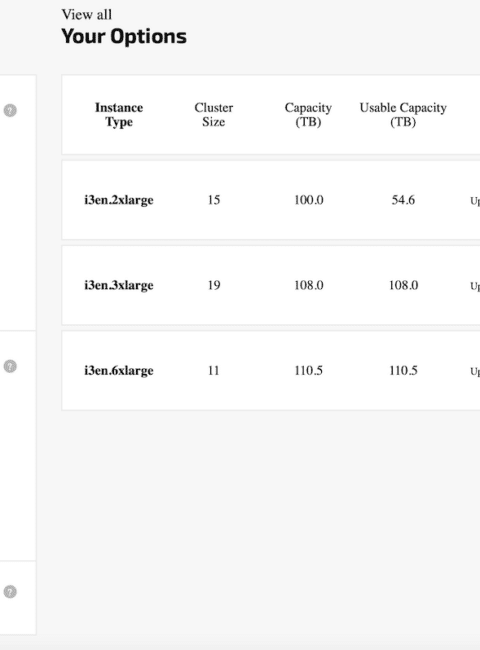
Task: Click help icon level with i3en.6xlarge row
Action: (10, 366)
